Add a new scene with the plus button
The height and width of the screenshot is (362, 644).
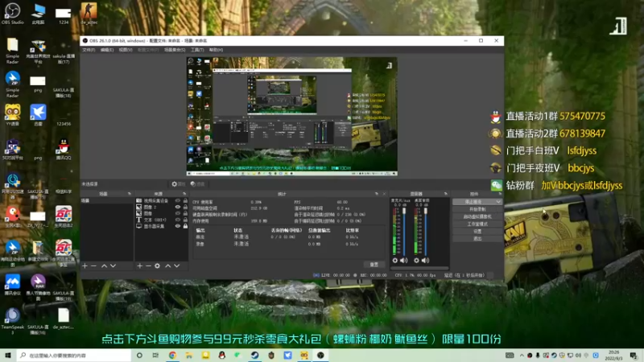(x=85, y=266)
